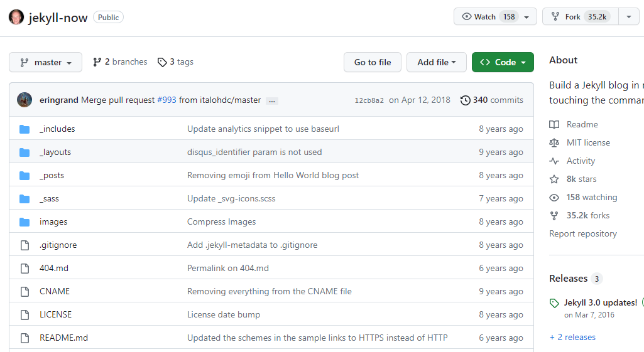Open the green Code dropdown button

(x=503, y=62)
